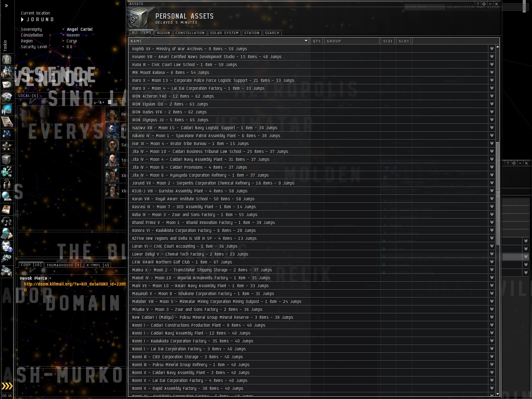Open the in-game Browser globe icon
Screen dimensions: 532x399
click(7, 197)
